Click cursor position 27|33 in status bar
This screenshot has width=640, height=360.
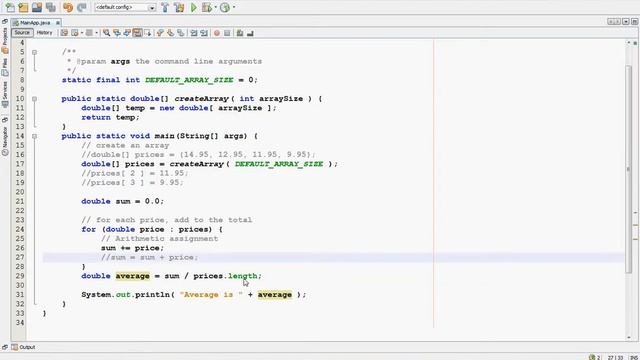(x=615, y=357)
